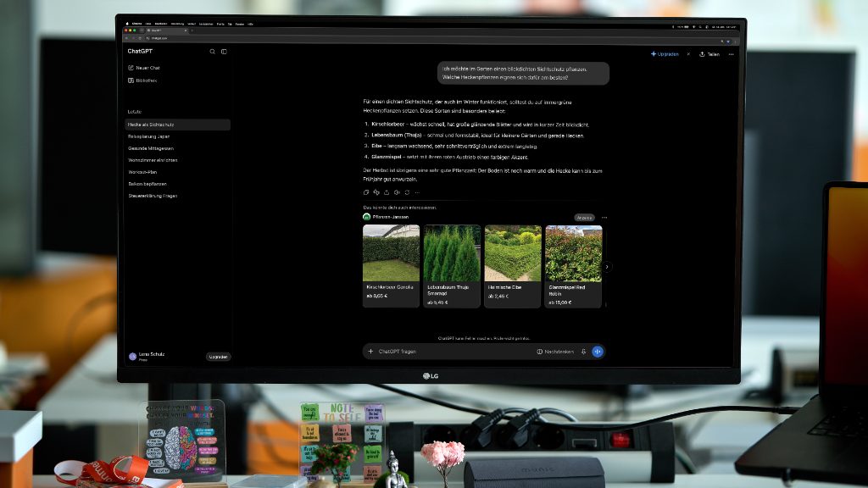Open the Apple menu in the menu bar

click(x=127, y=24)
